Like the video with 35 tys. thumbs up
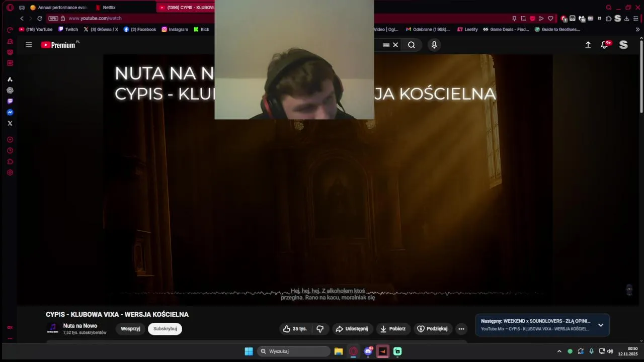The height and width of the screenshot is (362, 644). [x=295, y=329]
